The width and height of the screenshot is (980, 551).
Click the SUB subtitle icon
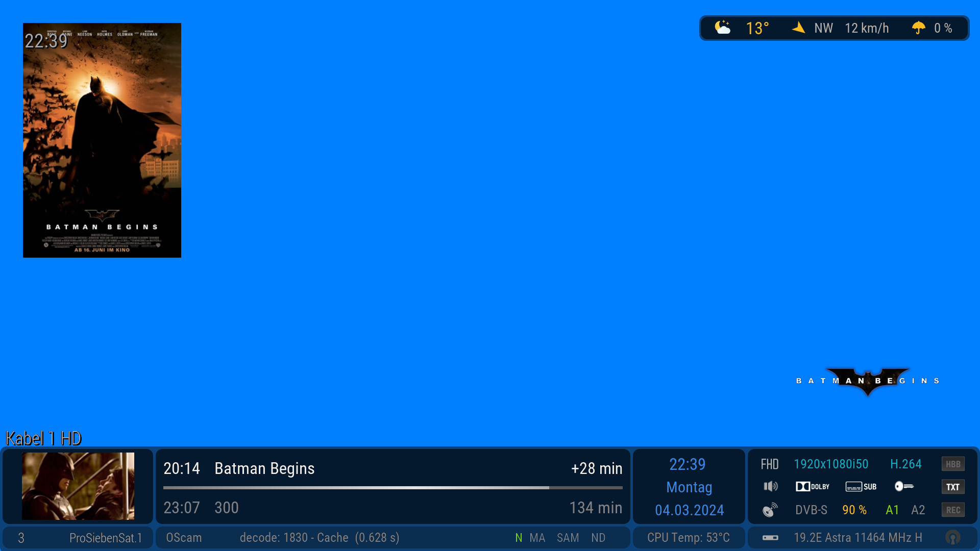pyautogui.click(x=861, y=487)
